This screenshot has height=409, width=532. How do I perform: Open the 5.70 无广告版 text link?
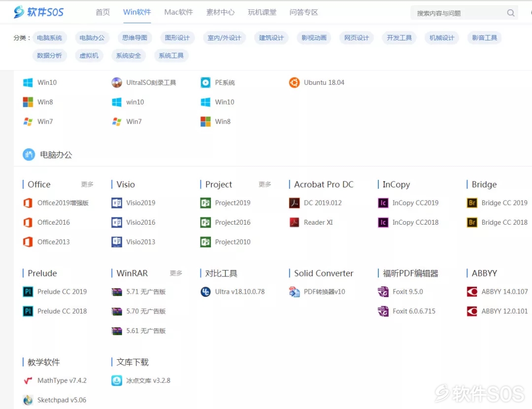[x=146, y=311]
